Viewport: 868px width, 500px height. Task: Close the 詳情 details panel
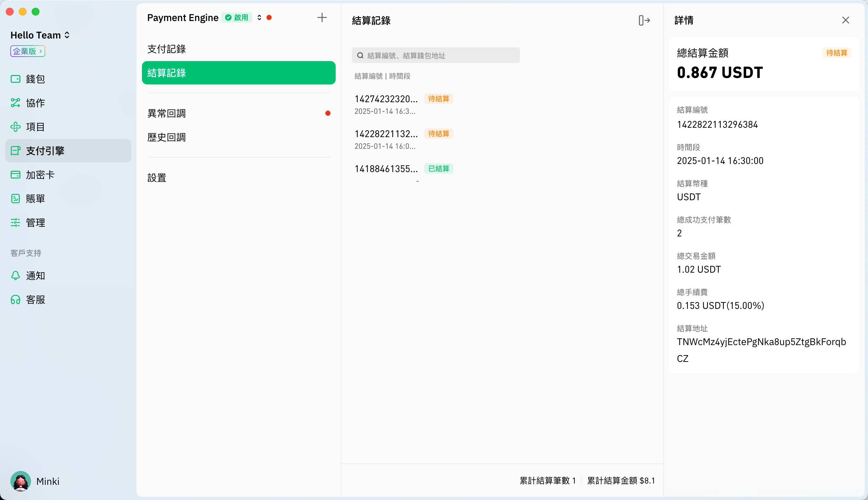click(x=845, y=20)
